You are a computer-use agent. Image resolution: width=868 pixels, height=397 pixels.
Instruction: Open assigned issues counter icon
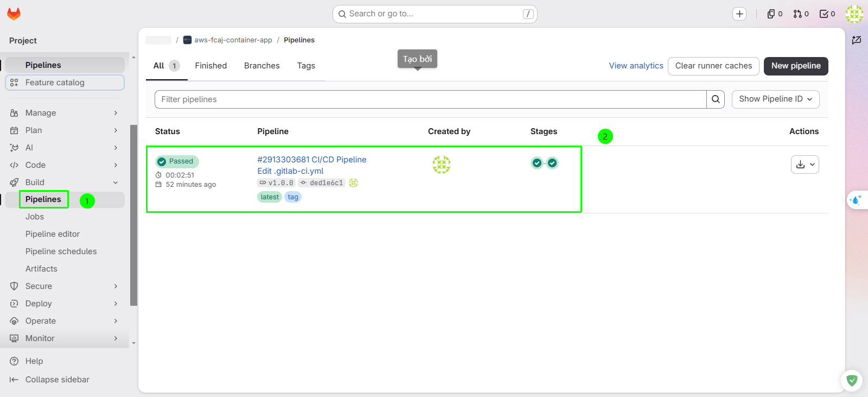coord(775,14)
